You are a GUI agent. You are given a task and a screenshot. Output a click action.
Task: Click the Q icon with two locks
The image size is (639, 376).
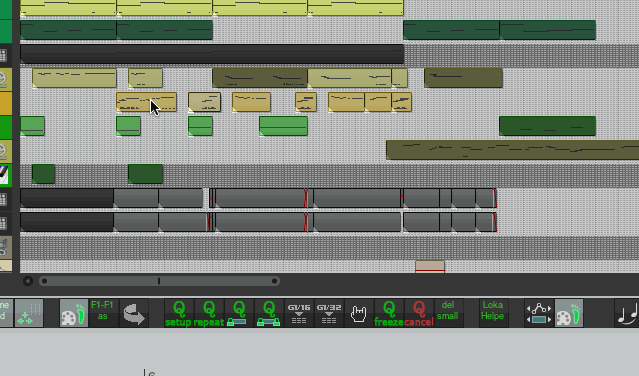click(269, 313)
